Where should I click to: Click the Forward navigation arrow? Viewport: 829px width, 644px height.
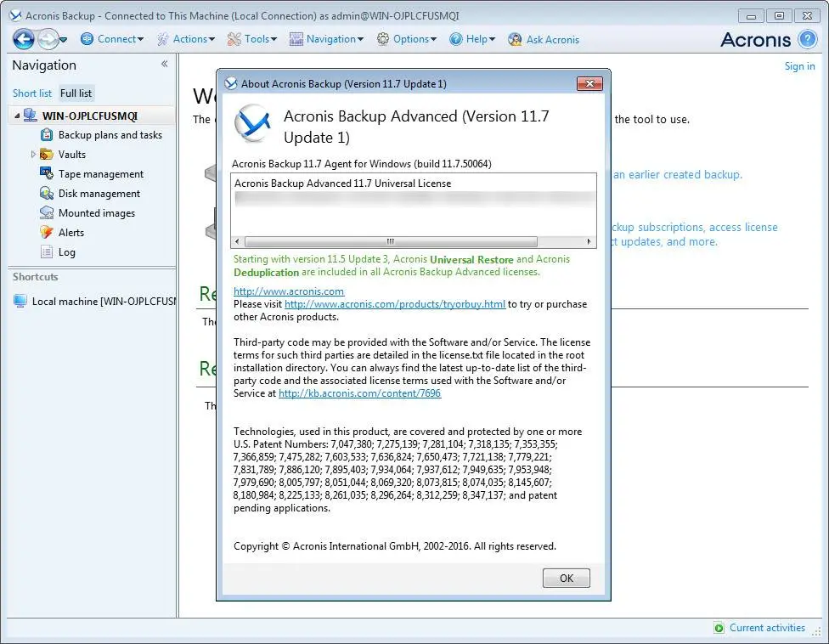[48, 39]
